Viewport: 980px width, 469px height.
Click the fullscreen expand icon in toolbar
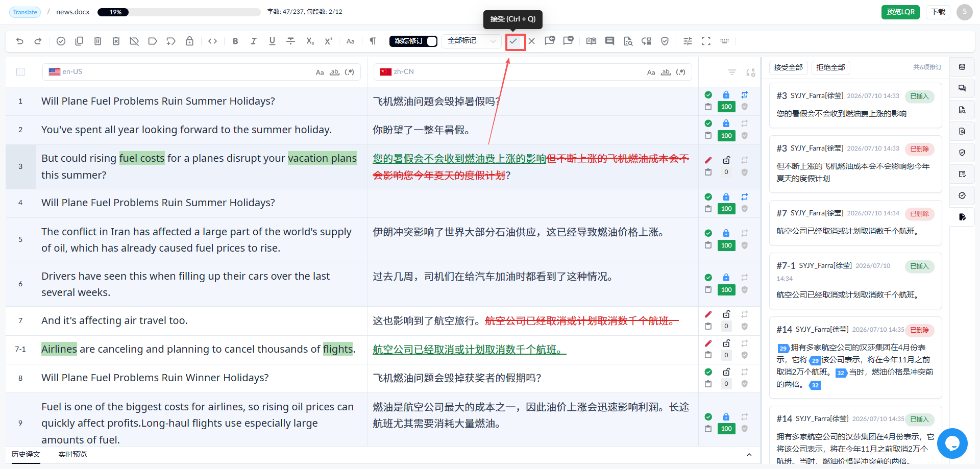[x=706, y=41]
